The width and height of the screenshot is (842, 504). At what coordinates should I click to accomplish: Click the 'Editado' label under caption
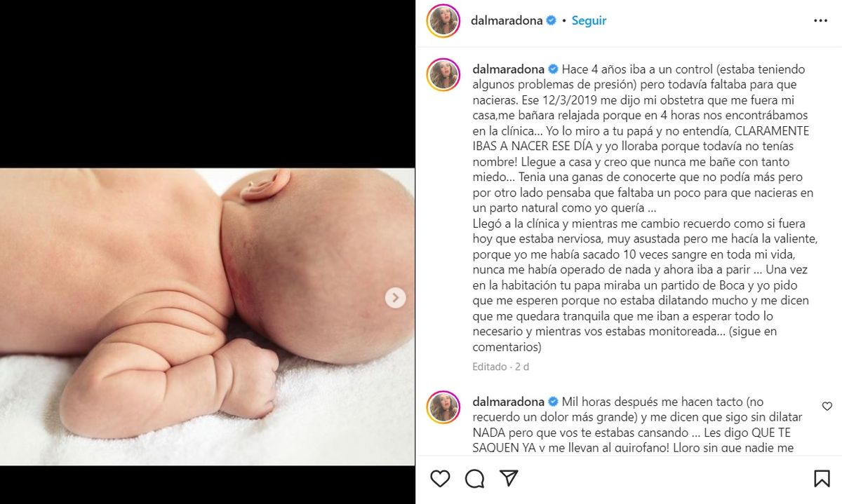point(489,367)
